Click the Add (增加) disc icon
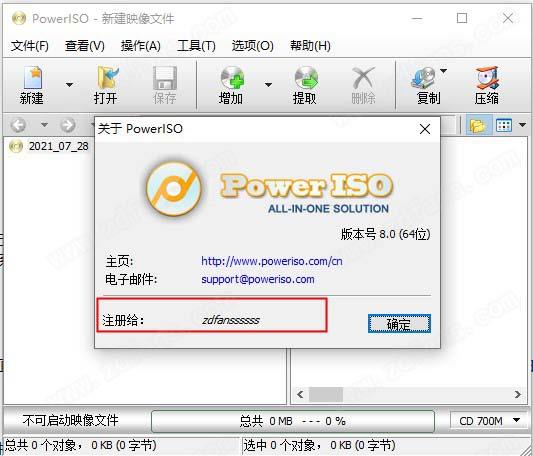The height and width of the screenshot is (456, 533). (232, 78)
